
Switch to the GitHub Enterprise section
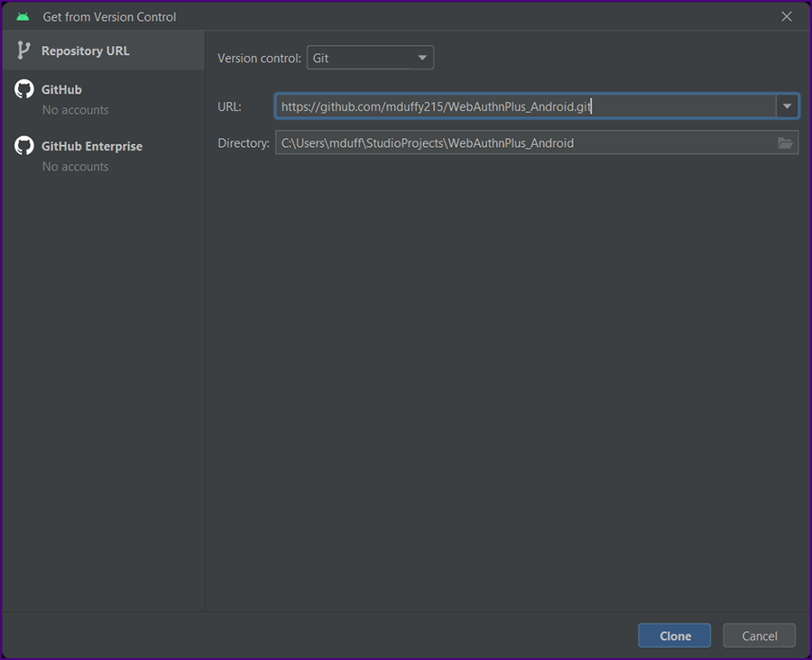tap(104, 155)
